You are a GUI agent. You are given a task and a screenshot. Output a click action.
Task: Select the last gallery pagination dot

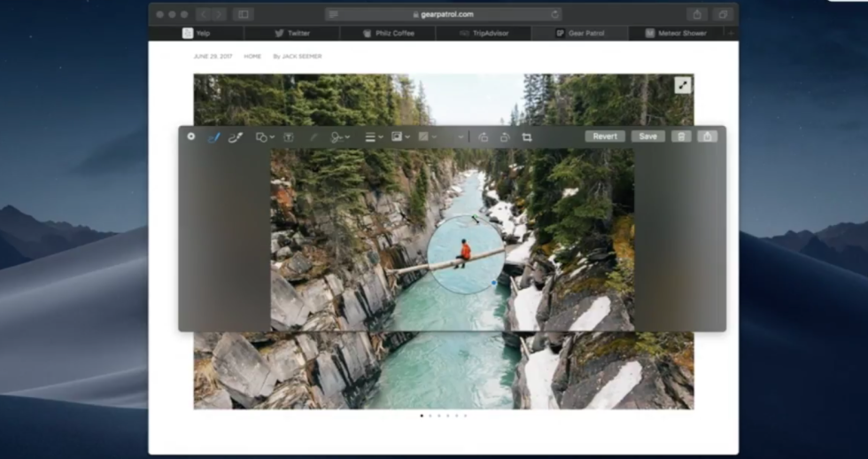coord(466,416)
